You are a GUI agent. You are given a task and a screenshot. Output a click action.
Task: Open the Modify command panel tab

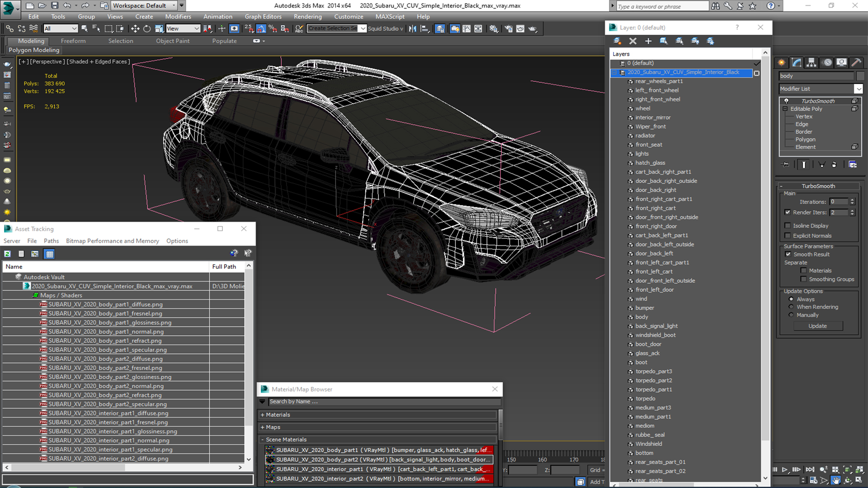coord(797,62)
